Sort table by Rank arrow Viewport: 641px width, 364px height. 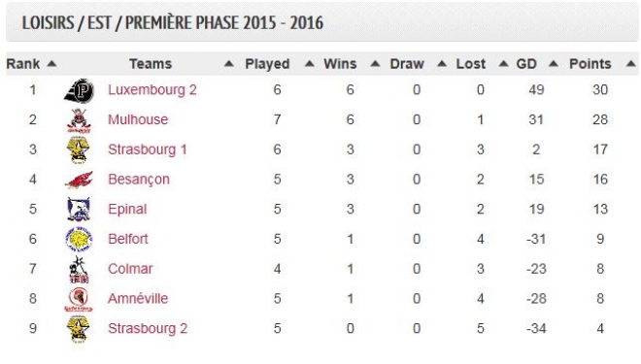[51, 64]
